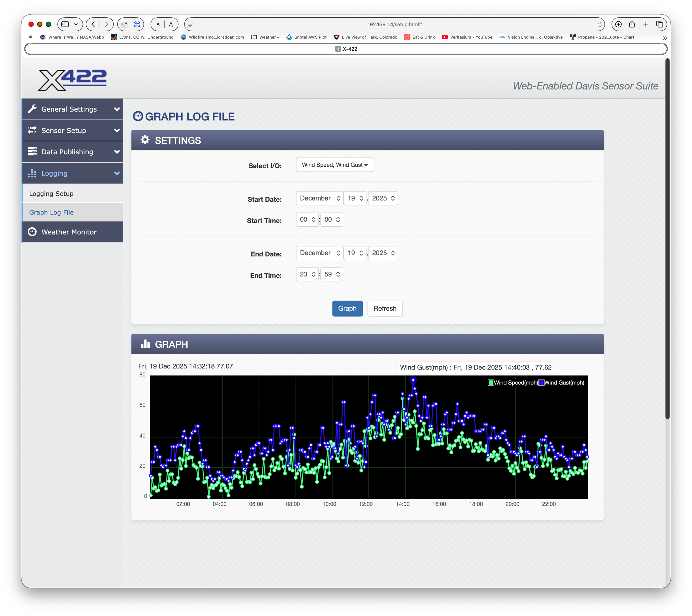Image resolution: width=692 pixels, height=616 pixels.
Task: Click the Safari share icon
Action: coord(632,24)
